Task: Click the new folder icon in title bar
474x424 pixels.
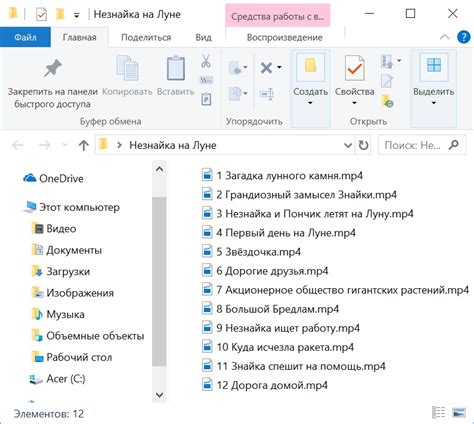Action: pos(60,14)
